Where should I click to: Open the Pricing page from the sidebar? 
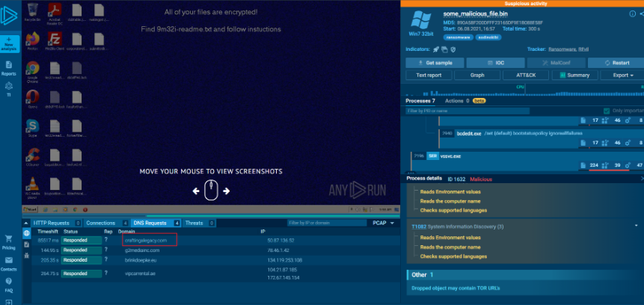8,242
